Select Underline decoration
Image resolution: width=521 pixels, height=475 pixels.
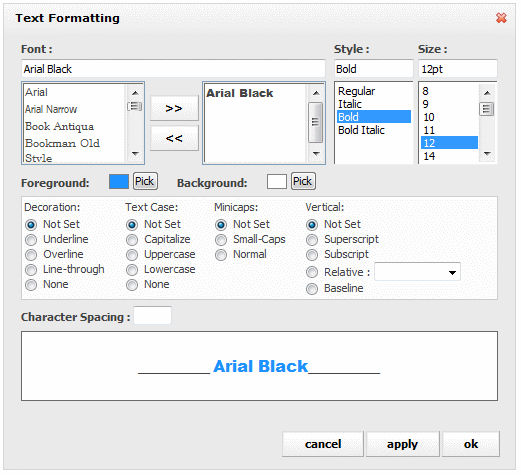(x=31, y=240)
